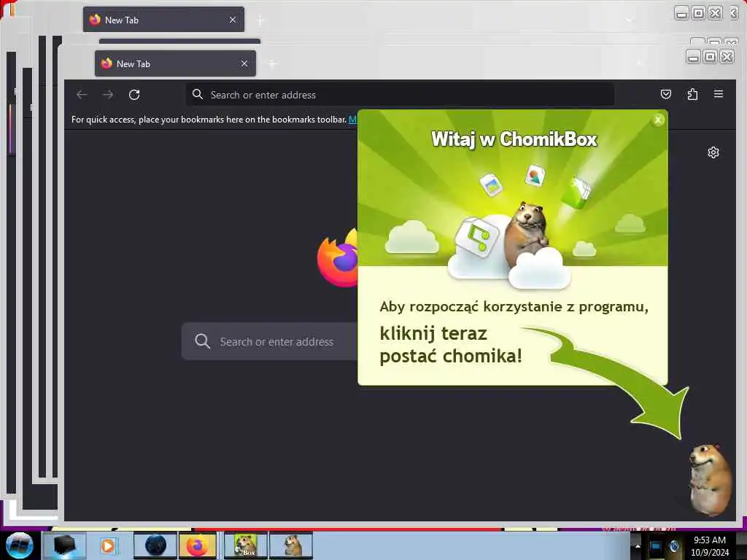Open the media player taskbar icon
The image size is (747, 560).
coord(108,545)
